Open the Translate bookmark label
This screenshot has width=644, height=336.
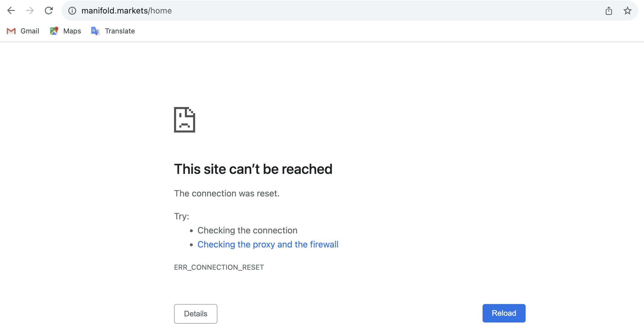click(x=120, y=31)
